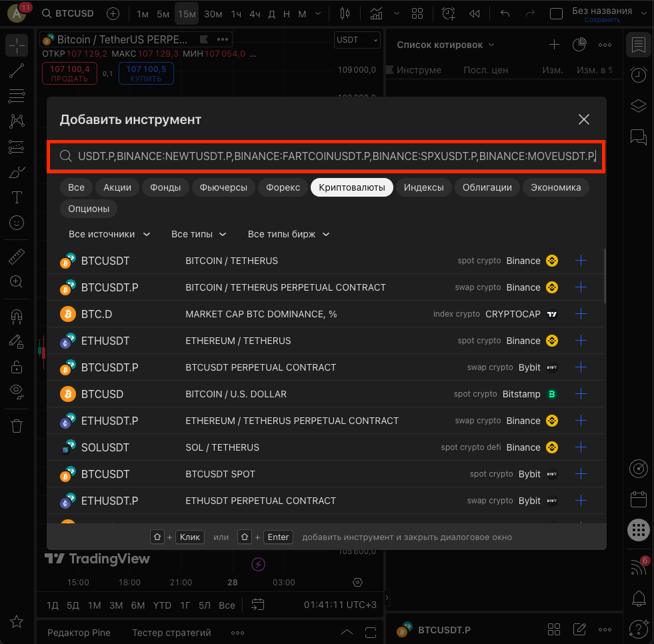Click the BTCUSD symbol search in toolbar
Viewport: 654px width, 644px height.
(68, 14)
